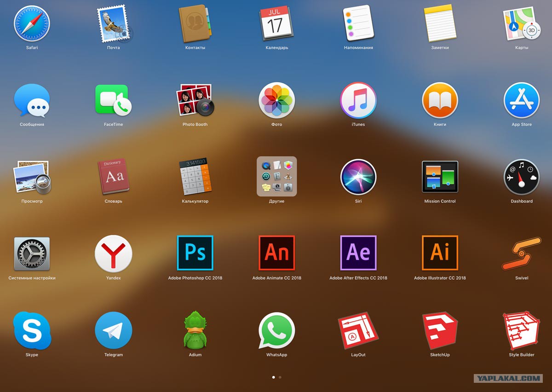Open the Telegram messenger
The width and height of the screenshot is (552, 392).
114,330
